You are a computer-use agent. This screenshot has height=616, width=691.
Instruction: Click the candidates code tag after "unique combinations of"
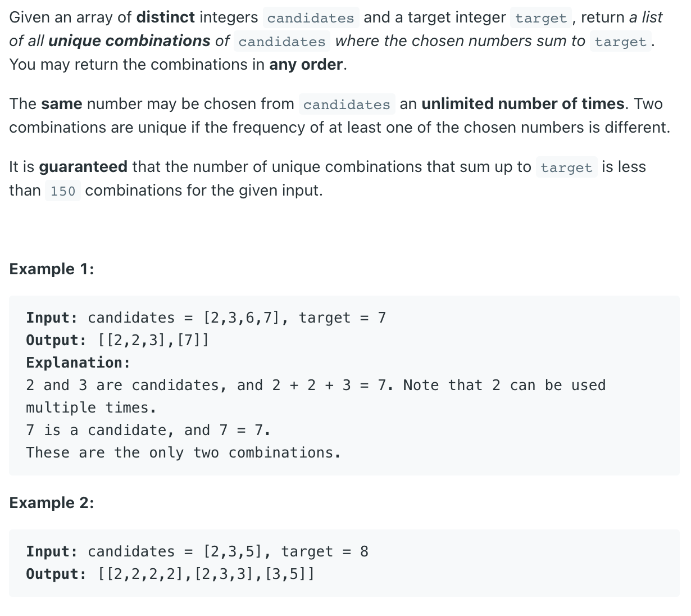[x=282, y=42]
